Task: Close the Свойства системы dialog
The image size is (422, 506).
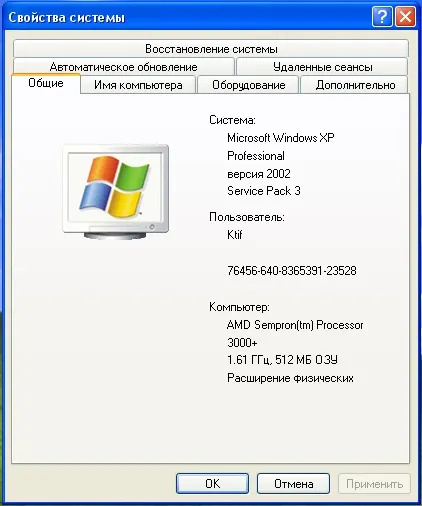Action: tap(405, 16)
